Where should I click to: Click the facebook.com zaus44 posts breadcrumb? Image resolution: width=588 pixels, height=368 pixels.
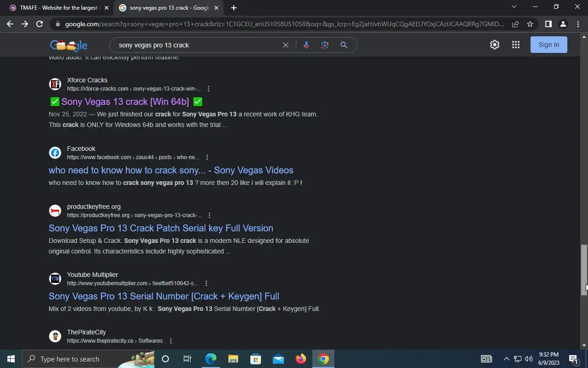click(x=133, y=157)
